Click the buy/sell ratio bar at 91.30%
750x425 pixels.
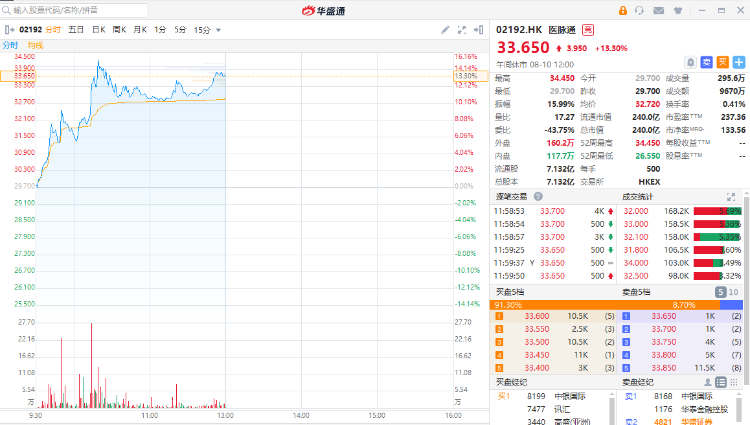(605, 305)
